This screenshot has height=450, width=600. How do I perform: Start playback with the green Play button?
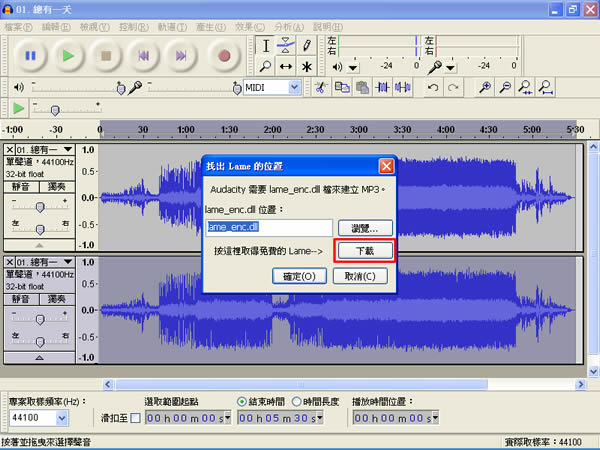tap(68, 56)
